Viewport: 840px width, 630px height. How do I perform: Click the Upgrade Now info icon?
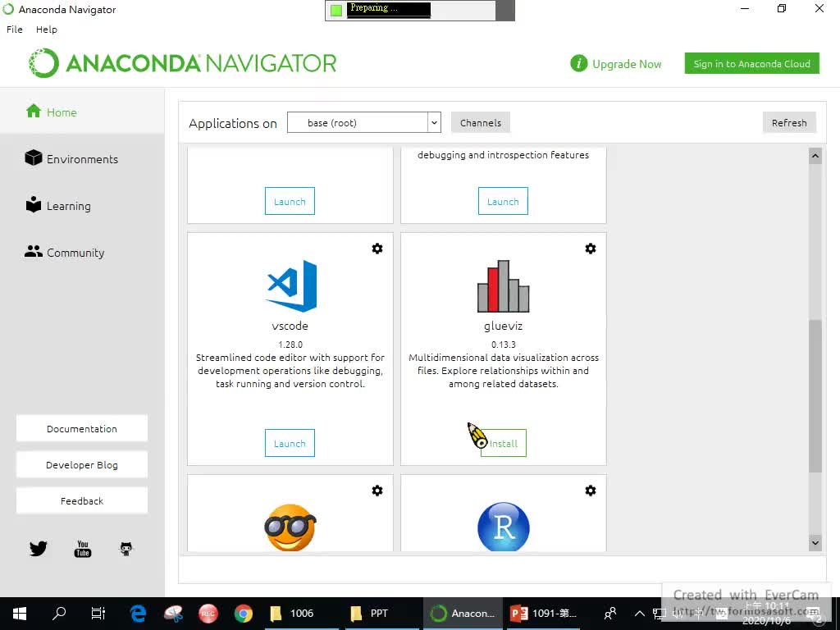point(578,64)
